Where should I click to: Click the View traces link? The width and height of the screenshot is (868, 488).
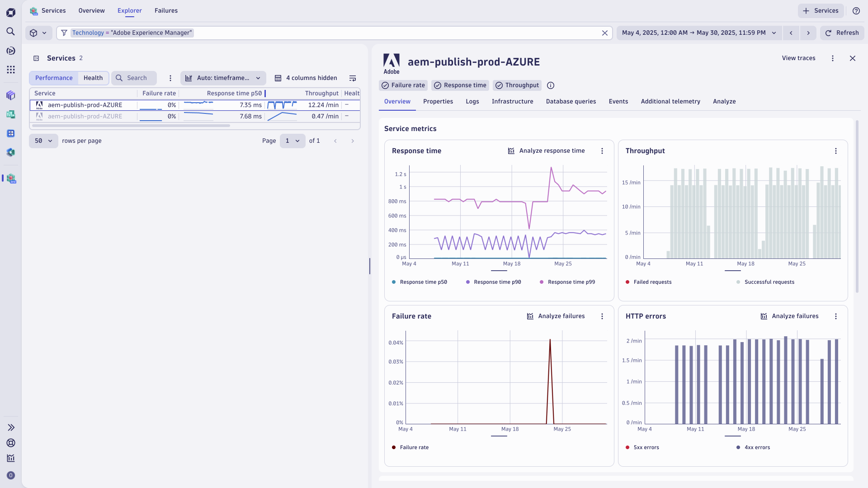[x=798, y=58]
